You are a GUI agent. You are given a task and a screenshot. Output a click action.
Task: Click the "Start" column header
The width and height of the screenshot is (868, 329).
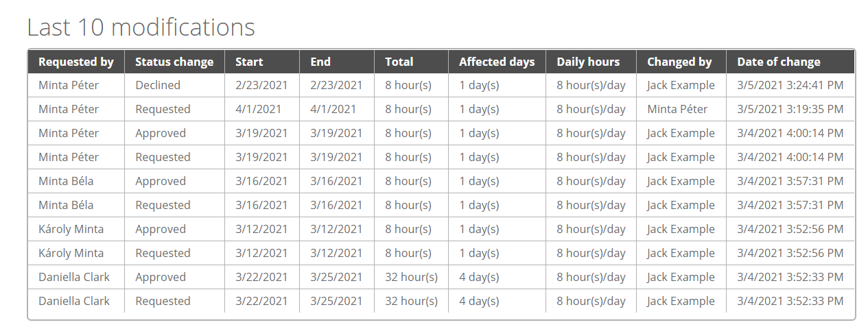coord(249,62)
